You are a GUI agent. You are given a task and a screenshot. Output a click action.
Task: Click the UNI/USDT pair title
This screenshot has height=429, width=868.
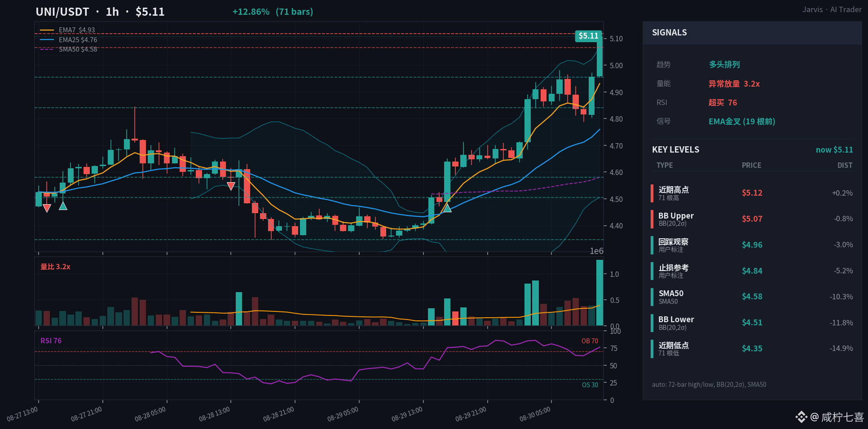click(62, 12)
